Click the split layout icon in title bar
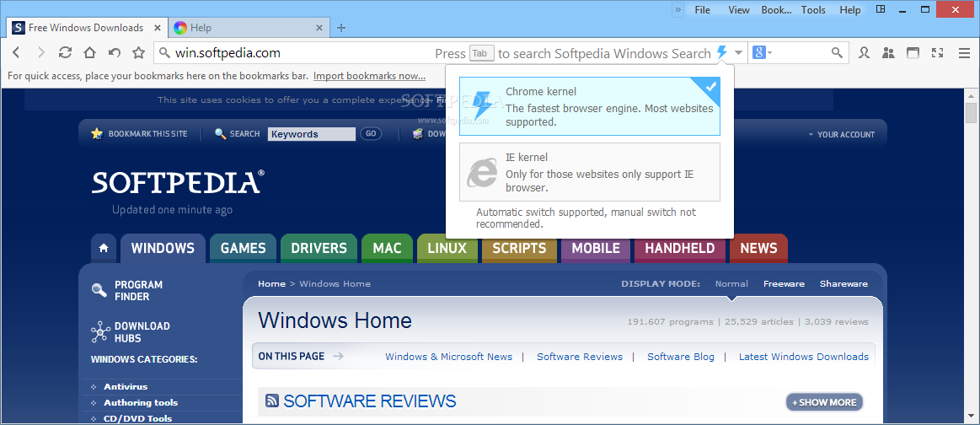 (x=881, y=9)
